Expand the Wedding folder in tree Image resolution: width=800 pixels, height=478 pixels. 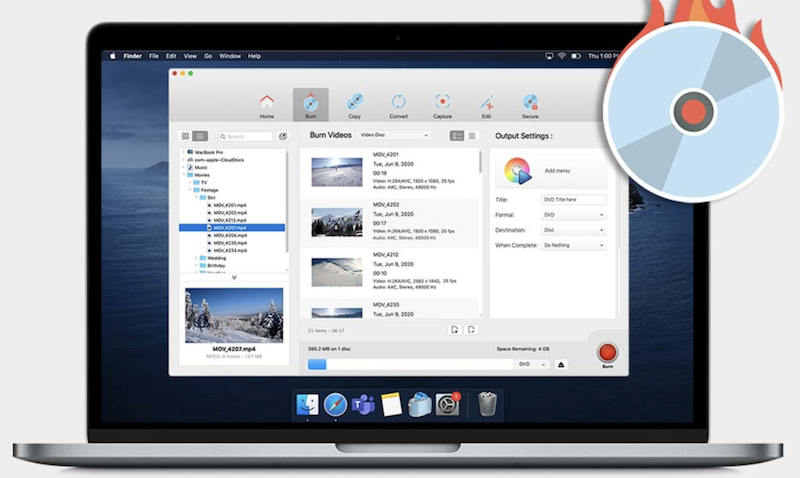pos(196,258)
